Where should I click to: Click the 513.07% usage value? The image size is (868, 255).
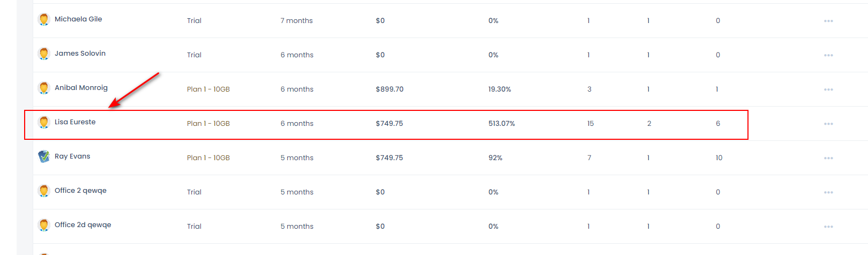pos(502,123)
